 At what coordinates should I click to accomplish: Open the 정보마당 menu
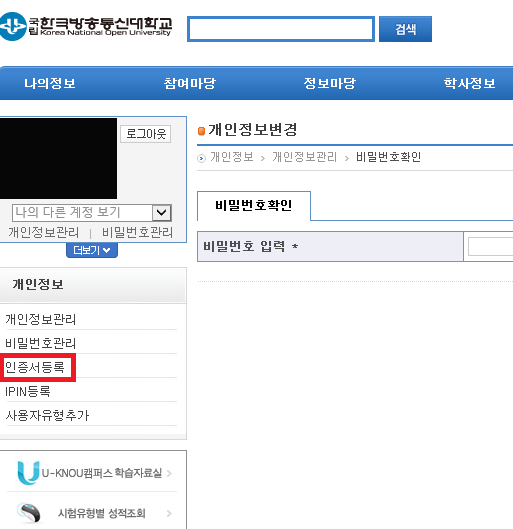pos(330,83)
